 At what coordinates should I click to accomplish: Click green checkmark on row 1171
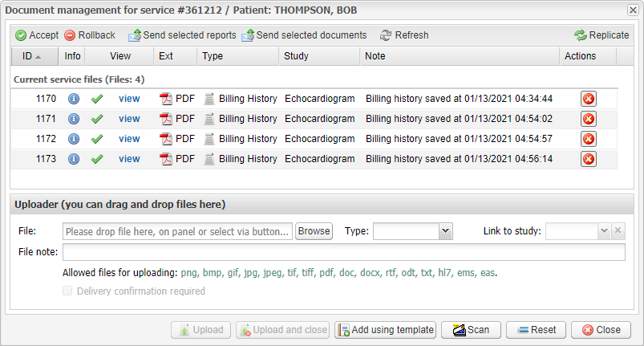(97, 119)
